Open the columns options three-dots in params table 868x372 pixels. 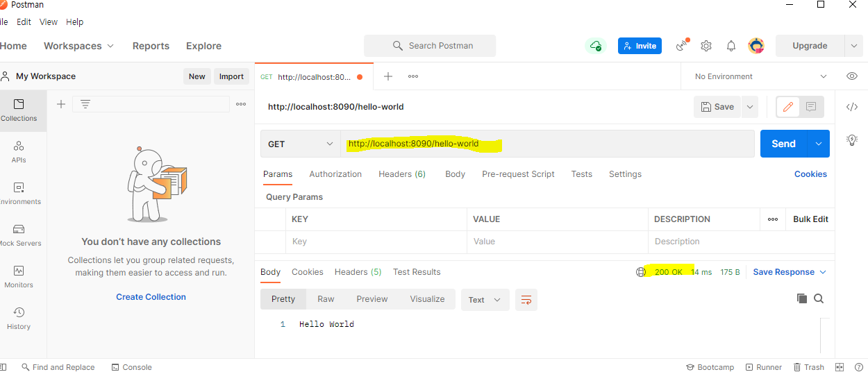(773, 219)
